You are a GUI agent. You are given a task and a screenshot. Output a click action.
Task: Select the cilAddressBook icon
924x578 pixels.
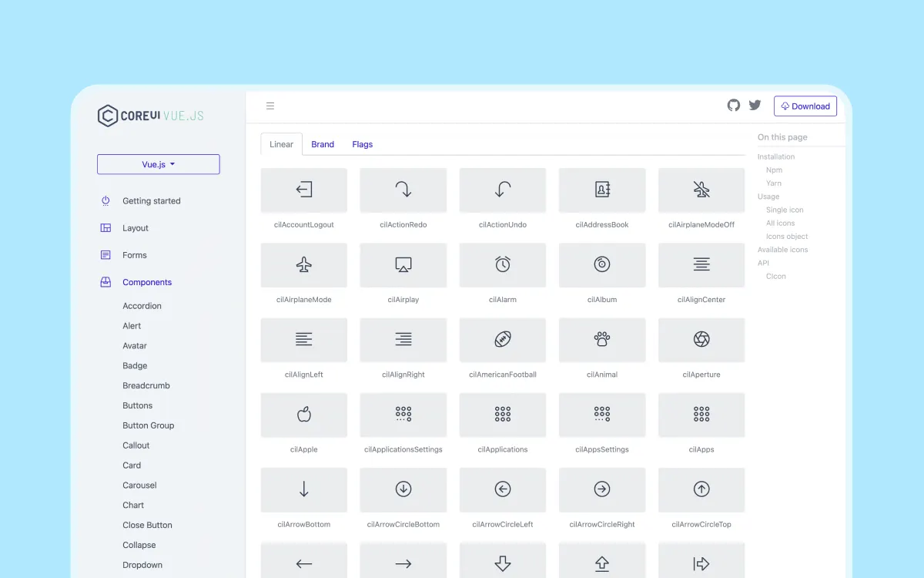tap(601, 190)
